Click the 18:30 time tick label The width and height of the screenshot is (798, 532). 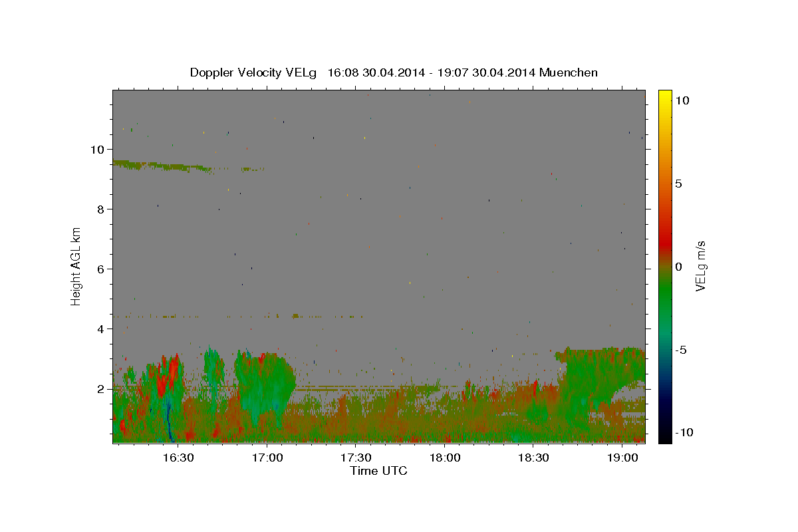(x=533, y=458)
